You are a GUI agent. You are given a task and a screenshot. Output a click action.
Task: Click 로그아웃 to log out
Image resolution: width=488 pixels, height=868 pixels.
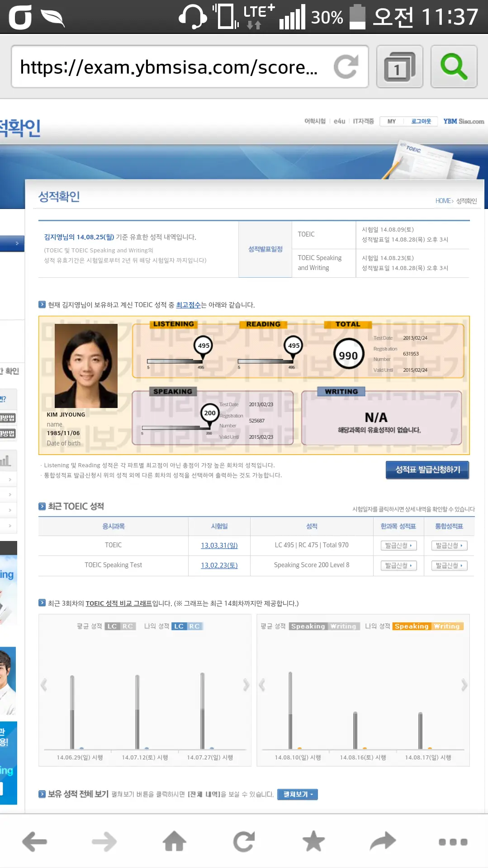421,121
